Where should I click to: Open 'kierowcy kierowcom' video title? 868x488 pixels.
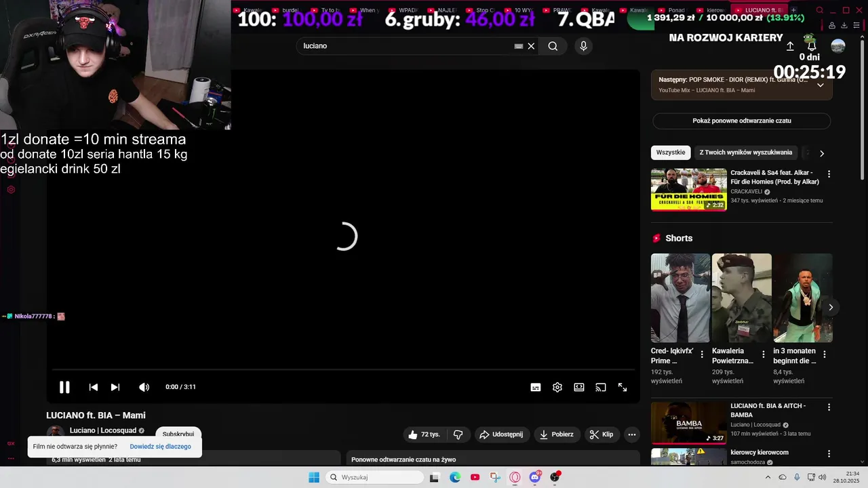[759, 452]
